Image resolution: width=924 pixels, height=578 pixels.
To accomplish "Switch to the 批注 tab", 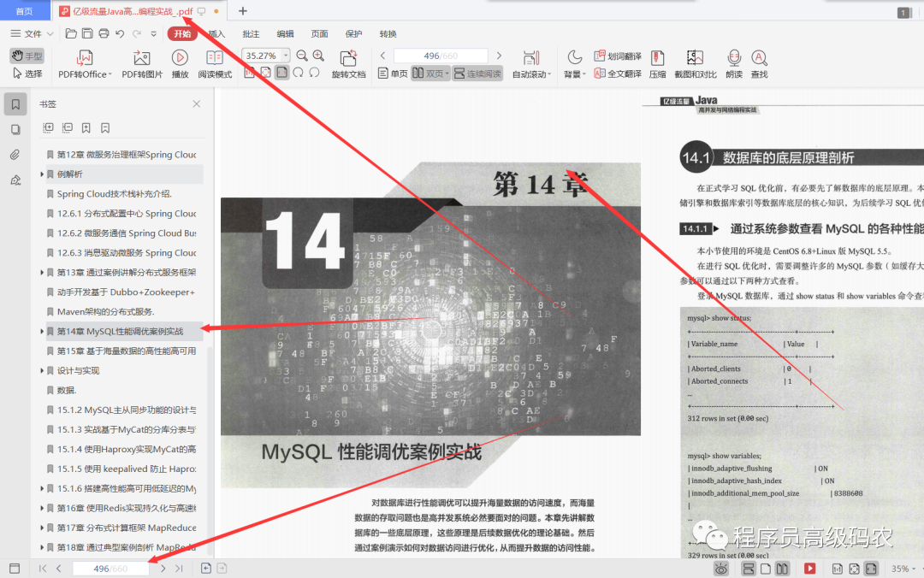I will 251,33.
